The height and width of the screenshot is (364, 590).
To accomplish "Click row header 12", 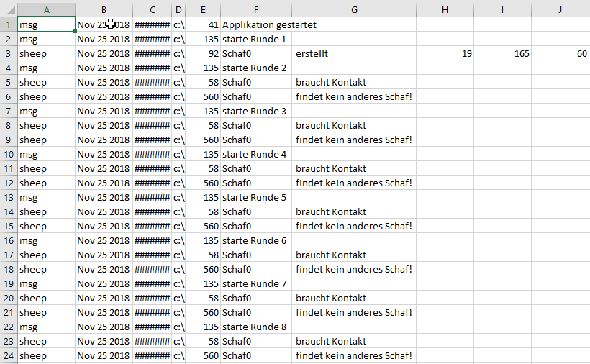I will (8, 183).
